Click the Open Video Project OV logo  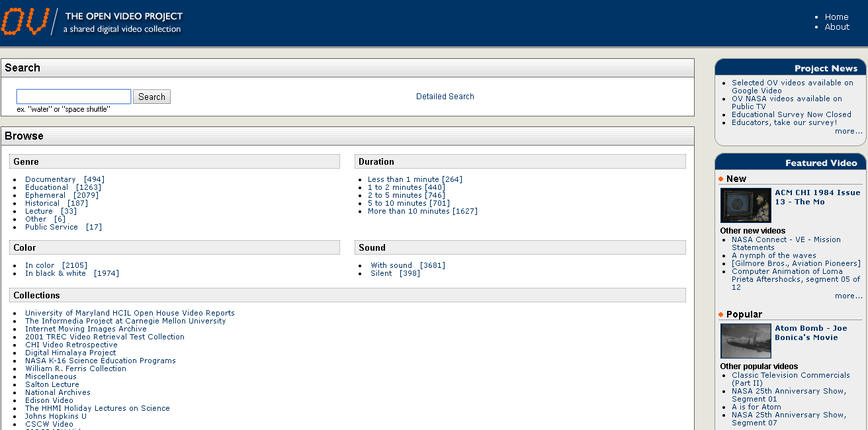pos(26,21)
